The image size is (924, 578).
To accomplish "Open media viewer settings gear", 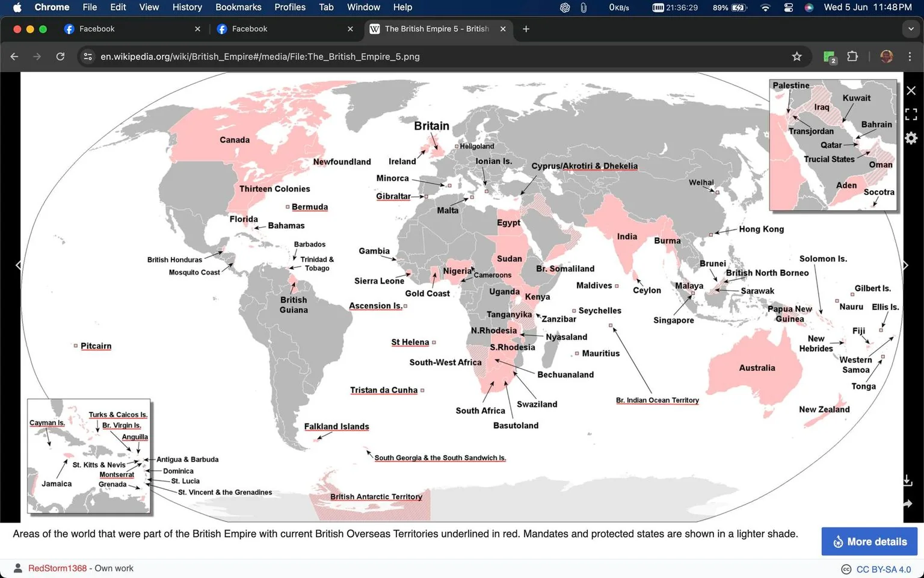I will pyautogui.click(x=911, y=138).
